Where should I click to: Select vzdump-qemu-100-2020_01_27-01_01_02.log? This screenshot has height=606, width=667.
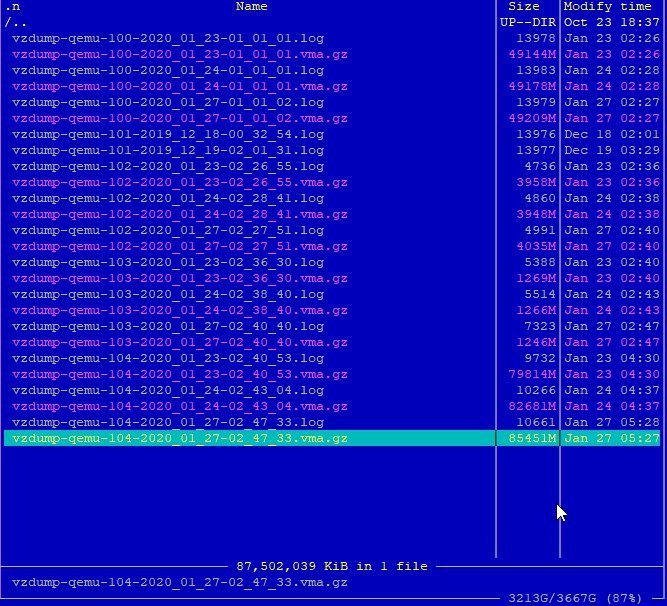tap(168, 102)
